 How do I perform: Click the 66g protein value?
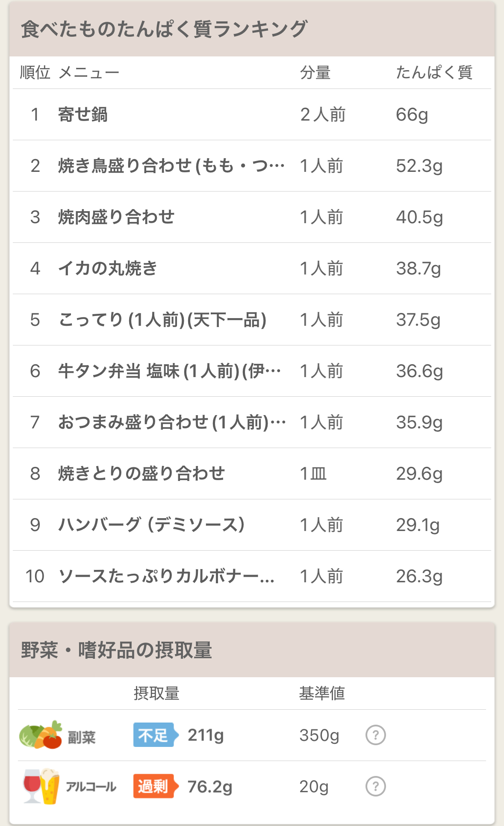[x=412, y=115]
